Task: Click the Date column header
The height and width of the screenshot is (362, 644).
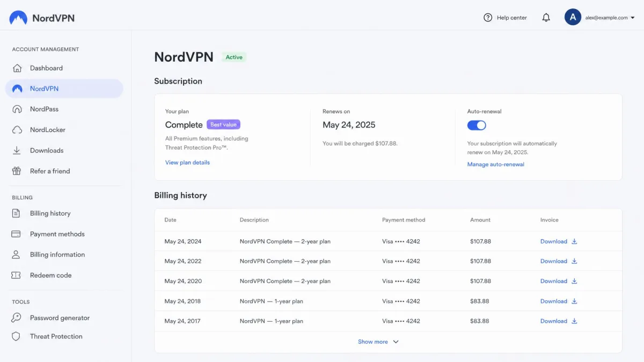Action: click(x=171, y=220)
